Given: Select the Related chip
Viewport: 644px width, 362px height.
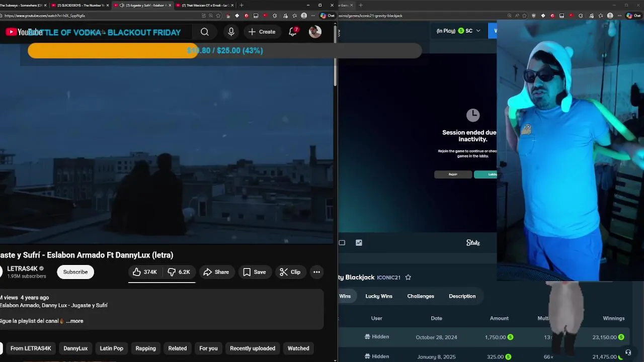Looking at the screenshot, I should (178, 348).
